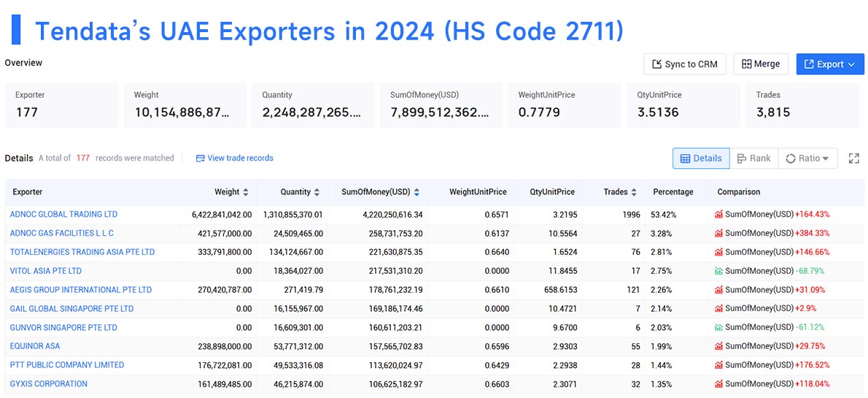Sort table by Trades column arrows
The width and height of the screenshot is (868, 398).
click(634, 192)
